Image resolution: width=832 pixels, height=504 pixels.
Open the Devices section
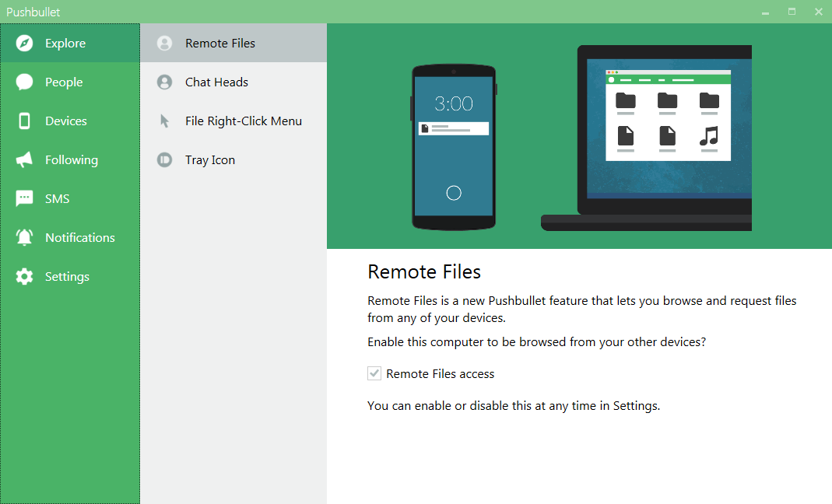pyautogui.click(x=70, y=121)
